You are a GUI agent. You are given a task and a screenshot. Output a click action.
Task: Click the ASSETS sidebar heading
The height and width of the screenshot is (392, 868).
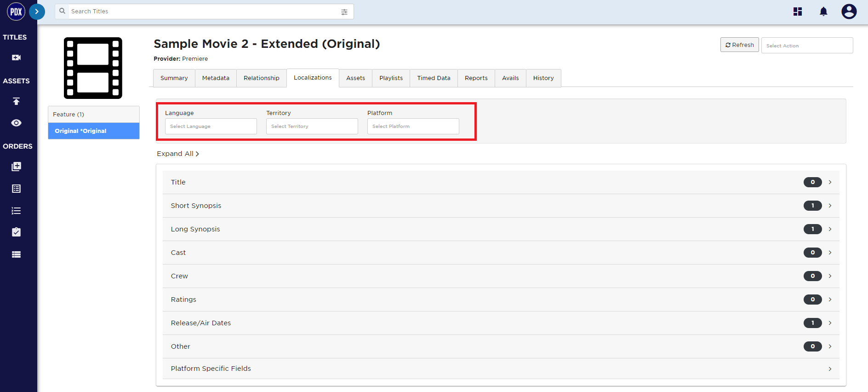pyautogui.click(x=16, y=81)
